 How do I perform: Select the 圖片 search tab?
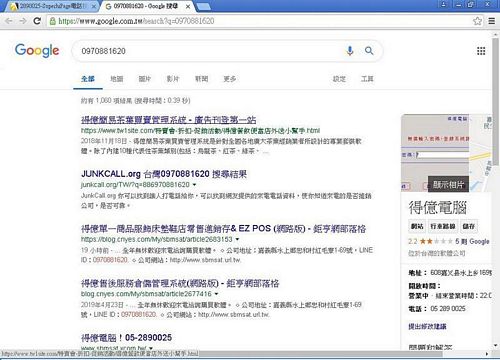pyautogui.click(x=145, y=79)
